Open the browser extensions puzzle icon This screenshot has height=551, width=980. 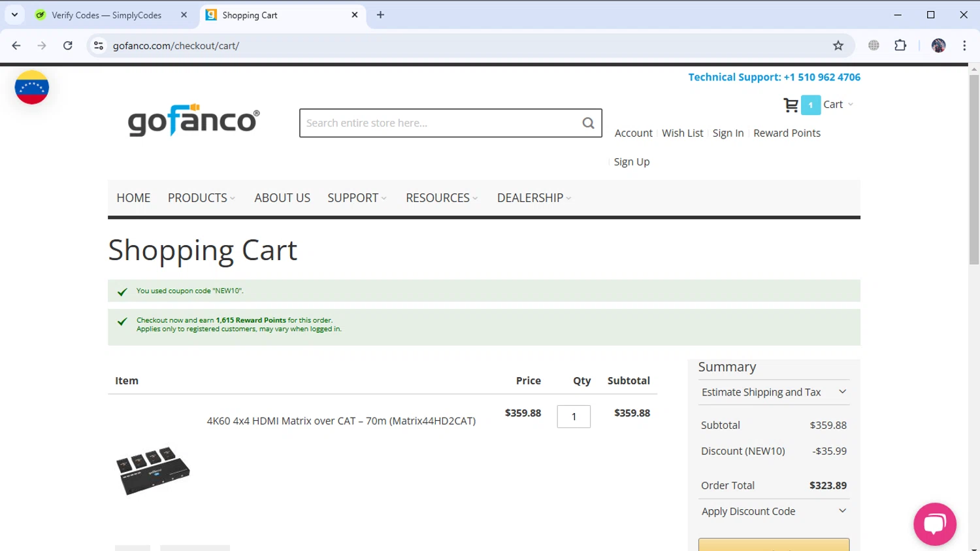point(900,46)
